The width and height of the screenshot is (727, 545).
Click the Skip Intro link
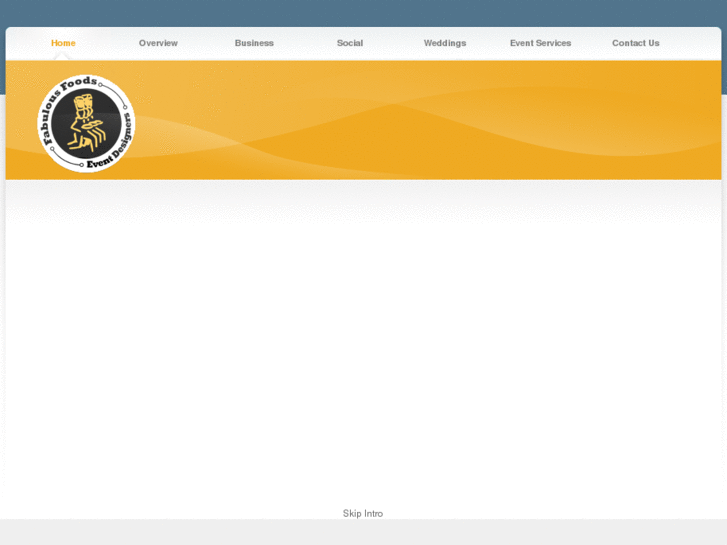[x=363, y=513]
